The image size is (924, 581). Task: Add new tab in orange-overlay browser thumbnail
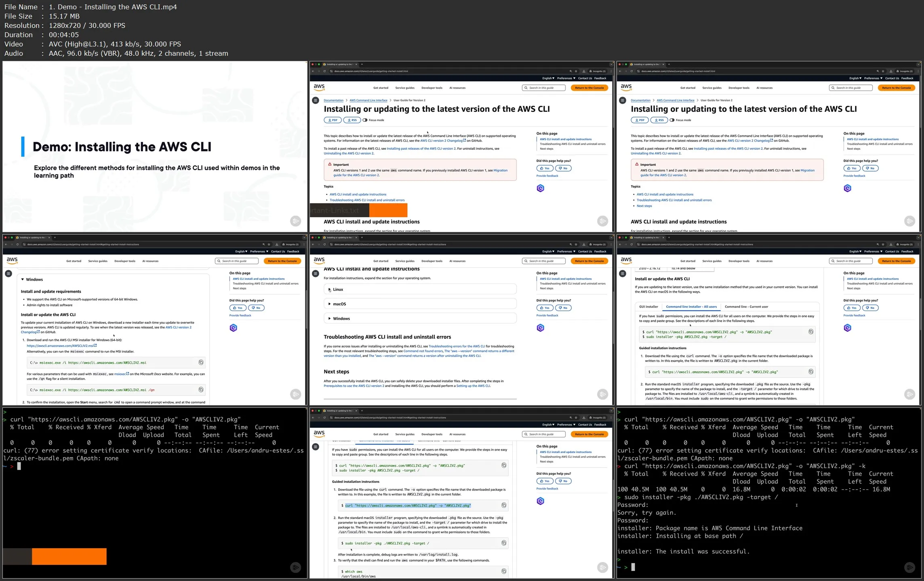click(362, 64)
